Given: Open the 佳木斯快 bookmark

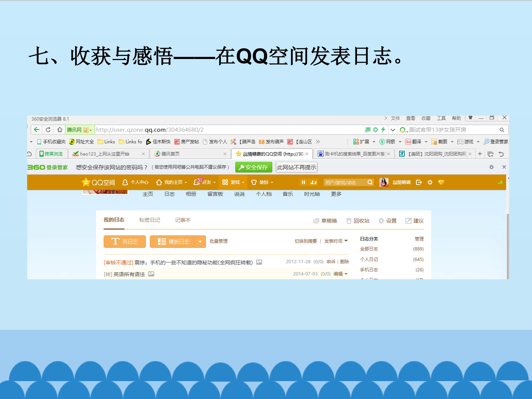Looking at the screenshot, I should click(158, 142).
